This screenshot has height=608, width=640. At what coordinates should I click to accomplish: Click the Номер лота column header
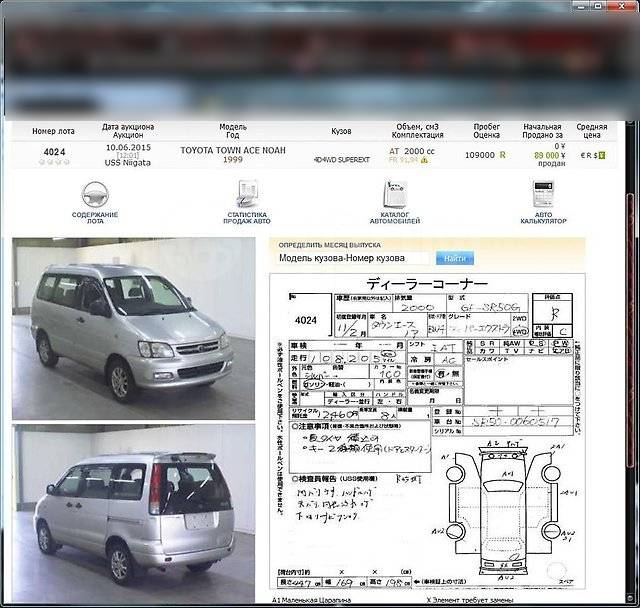click(x=53, y=131)
